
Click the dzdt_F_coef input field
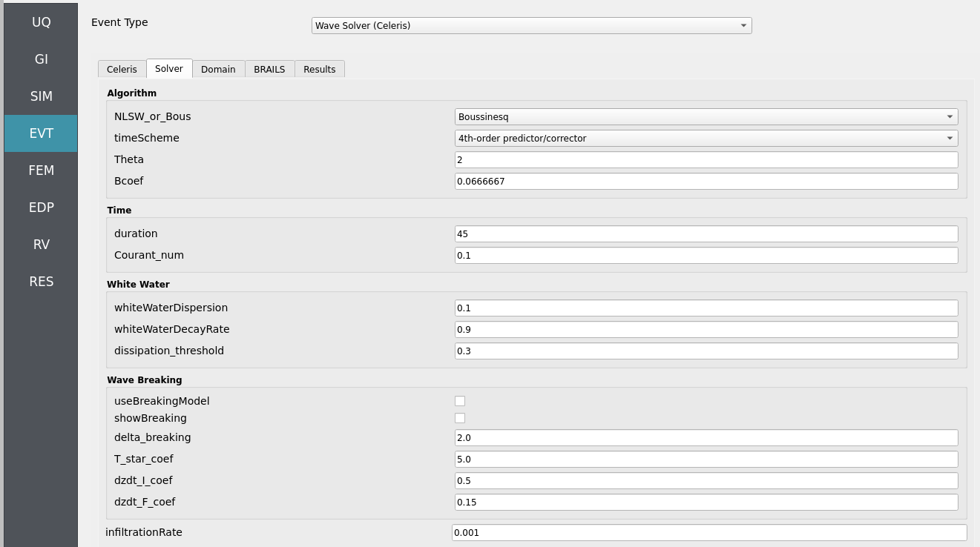pos(706,502)
